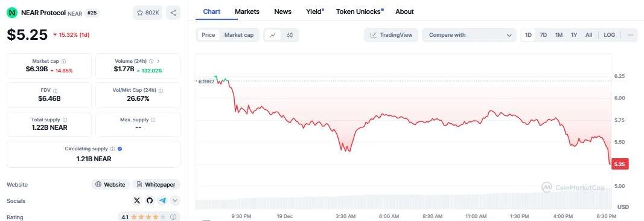Open the chart more options menu
644x221 pixels.
pyautogui.click(x=630, y=35)
